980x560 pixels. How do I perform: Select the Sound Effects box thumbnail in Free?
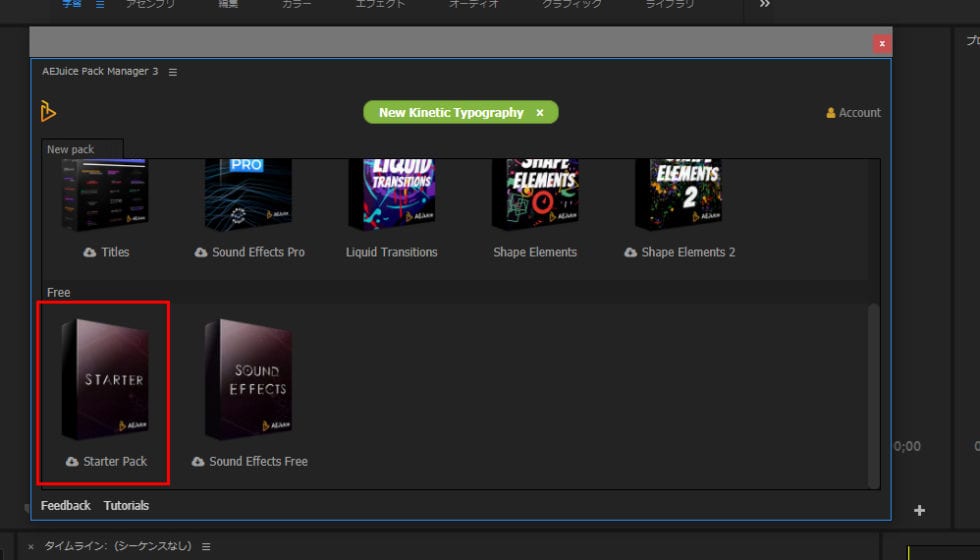pyautogui.click(x=248, y=379)
